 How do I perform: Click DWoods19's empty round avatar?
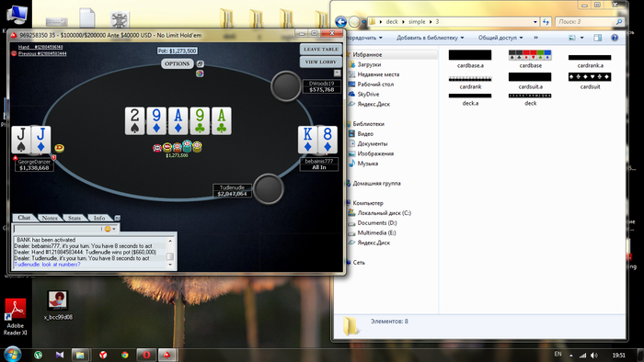[x=286, y=86]
